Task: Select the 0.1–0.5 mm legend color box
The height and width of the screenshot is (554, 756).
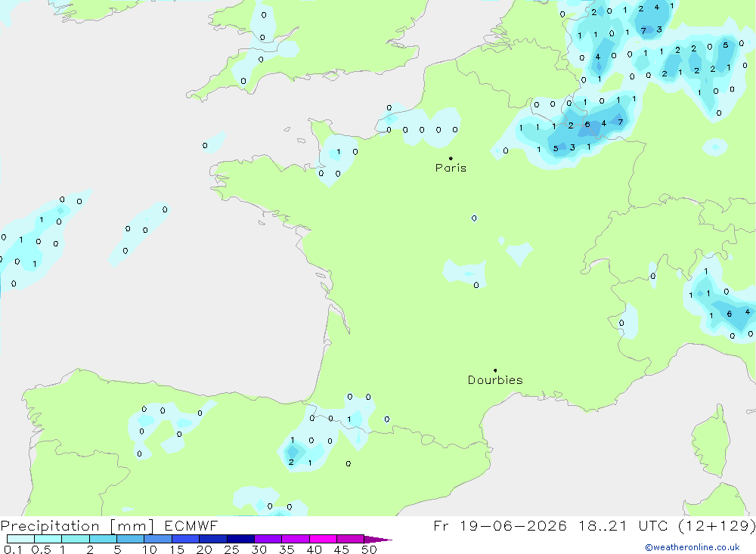Action: 20,539
